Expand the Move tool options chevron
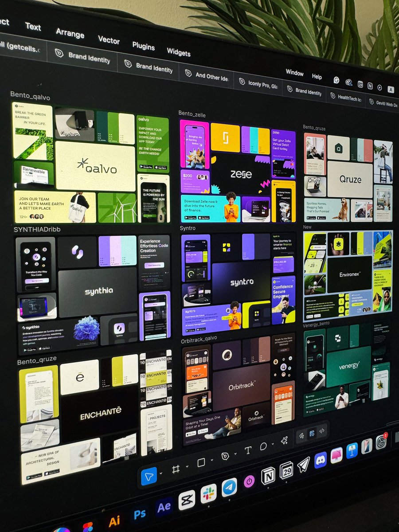Image resolution: width=399 pixels, height=532 pixels. (x=161, y=473)
